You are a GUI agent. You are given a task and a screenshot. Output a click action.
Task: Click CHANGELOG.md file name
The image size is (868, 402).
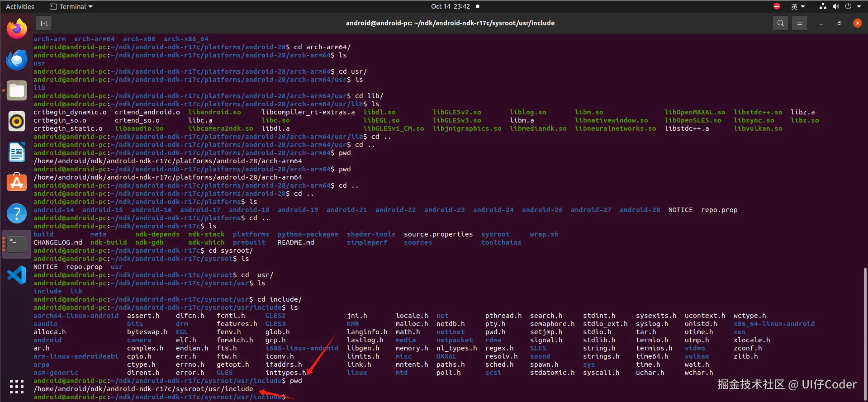pos(57,242)
